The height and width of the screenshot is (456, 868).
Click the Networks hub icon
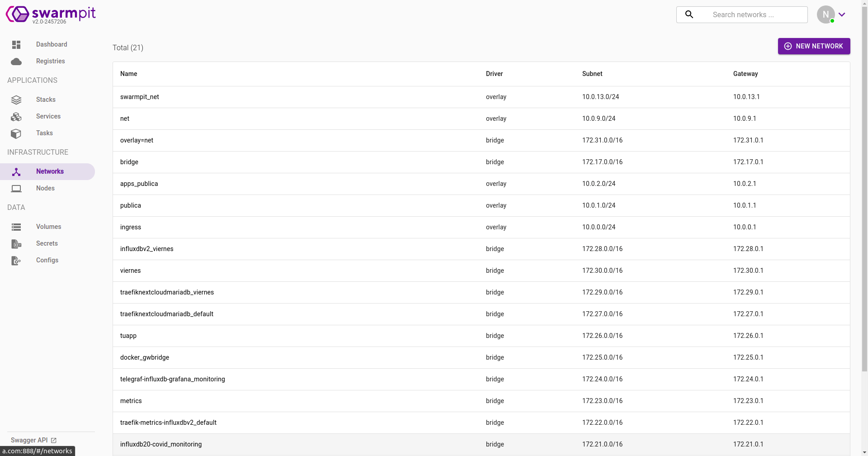coord(16,172)
